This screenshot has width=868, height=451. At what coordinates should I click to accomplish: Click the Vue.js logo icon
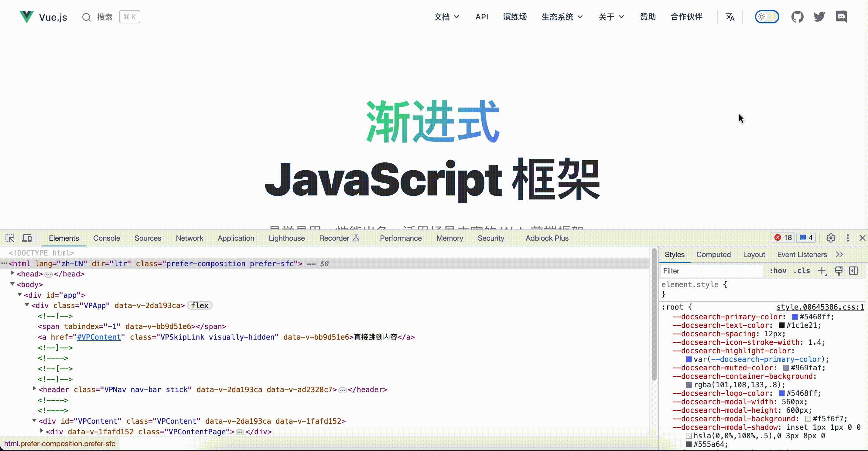27,16
